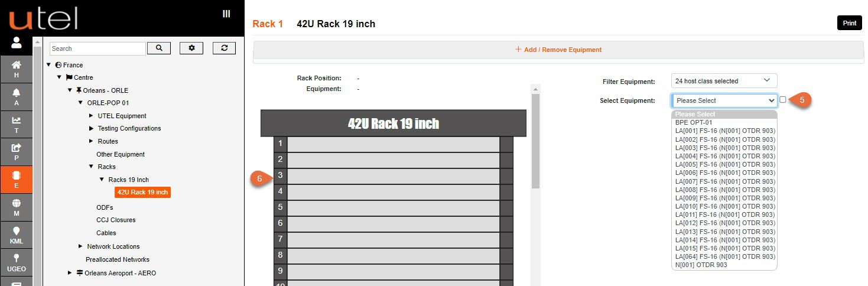The image size is (868, 286).
Task: Open Cables tree item
Action: (106, 233)
